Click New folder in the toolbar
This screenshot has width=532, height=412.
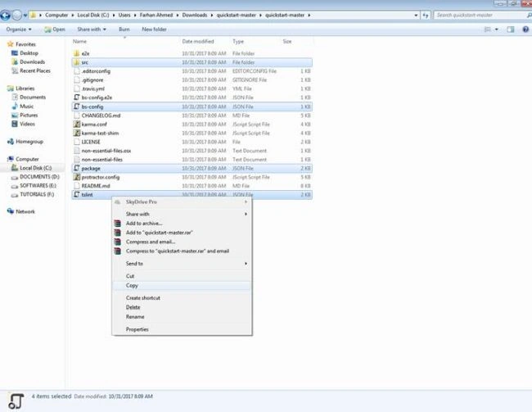tap(154, 29)
